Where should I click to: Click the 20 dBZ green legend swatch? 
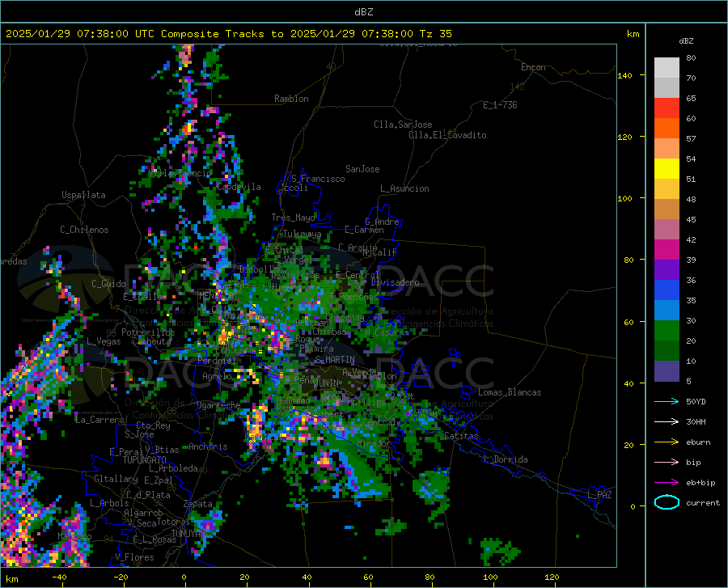667,351
